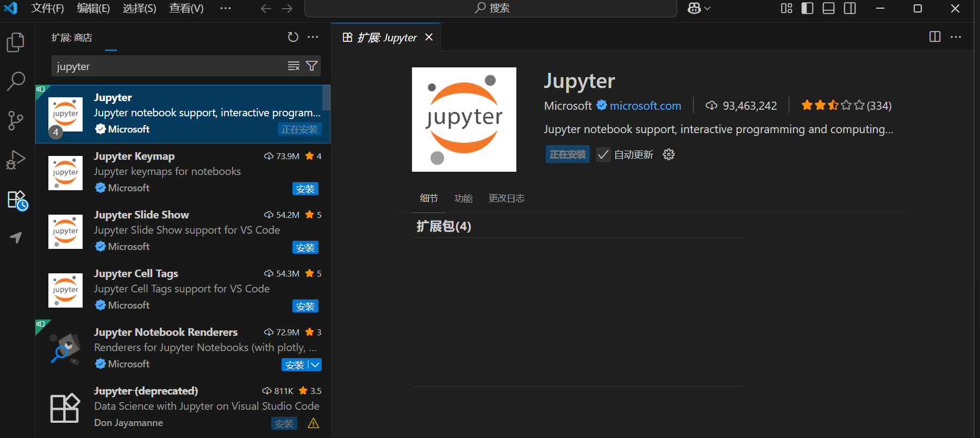Click the VS Code logo icon
The height and width of the screenshot is (438, 980).
pos(10,8)
